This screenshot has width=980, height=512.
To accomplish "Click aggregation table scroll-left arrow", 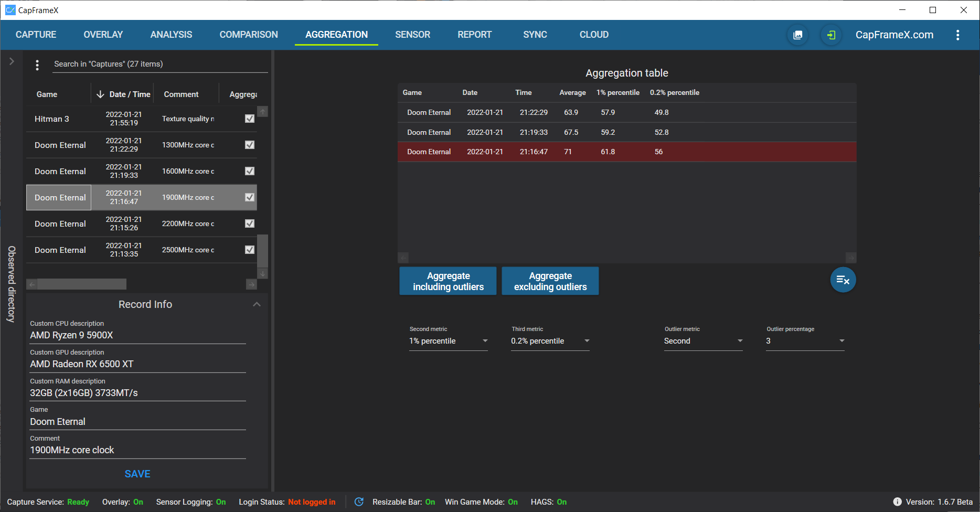I will pyautogui.click(x=403, y=258).
